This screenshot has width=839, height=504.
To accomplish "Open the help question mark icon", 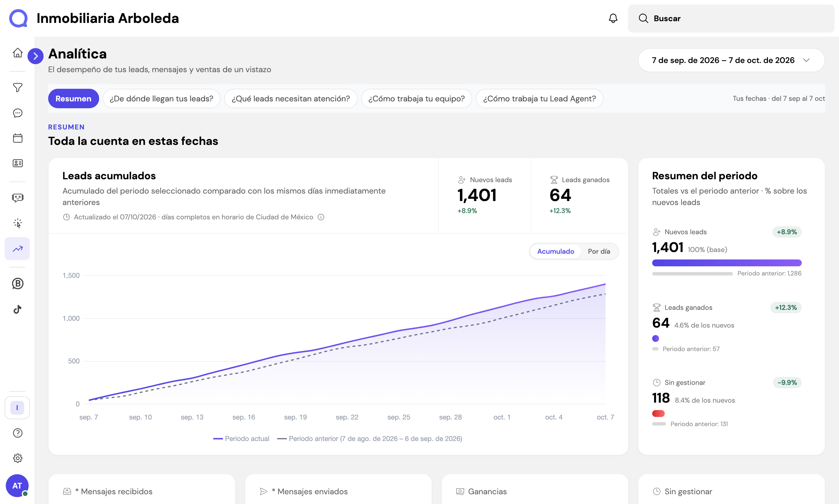I will tap(18, 433).
